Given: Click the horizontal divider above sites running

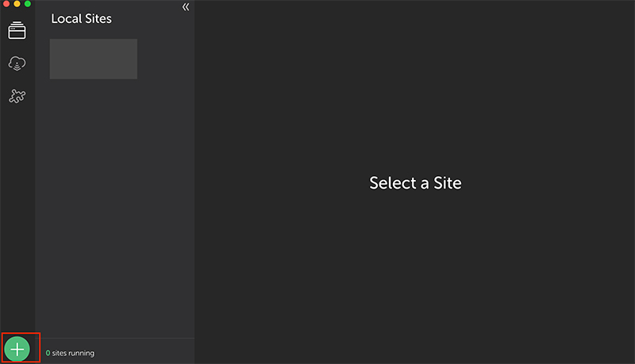Looking at the screenshot, I should pyautogui.click(x=114, y=338).
